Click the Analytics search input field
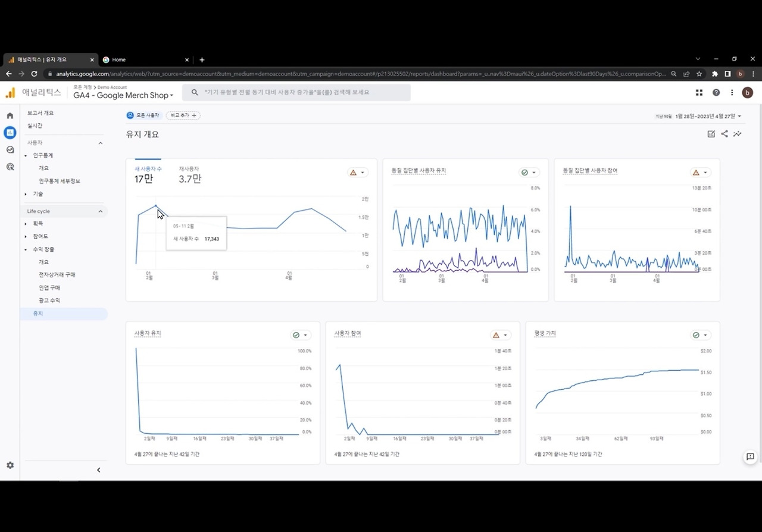 [296, 92]
